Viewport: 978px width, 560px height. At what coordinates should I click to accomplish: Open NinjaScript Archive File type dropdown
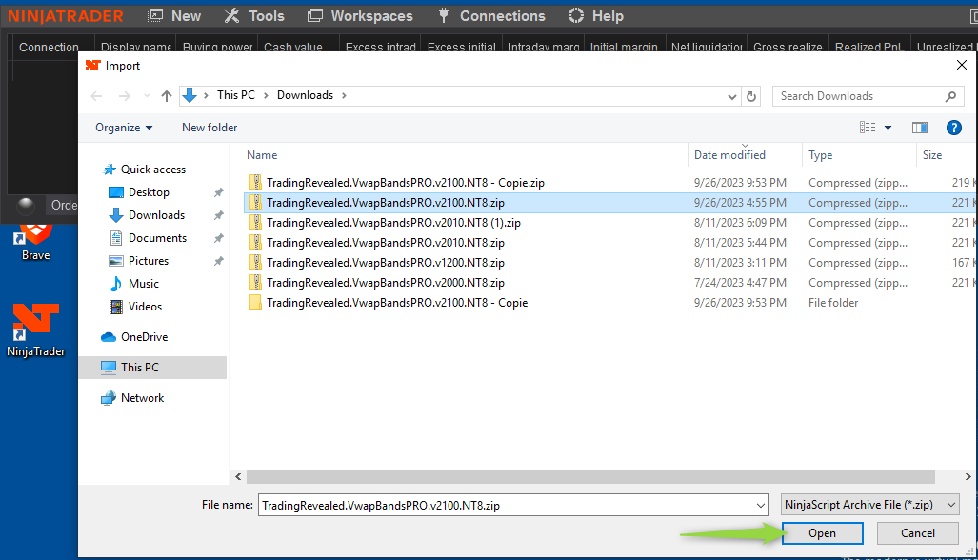(x=870, y=505)
